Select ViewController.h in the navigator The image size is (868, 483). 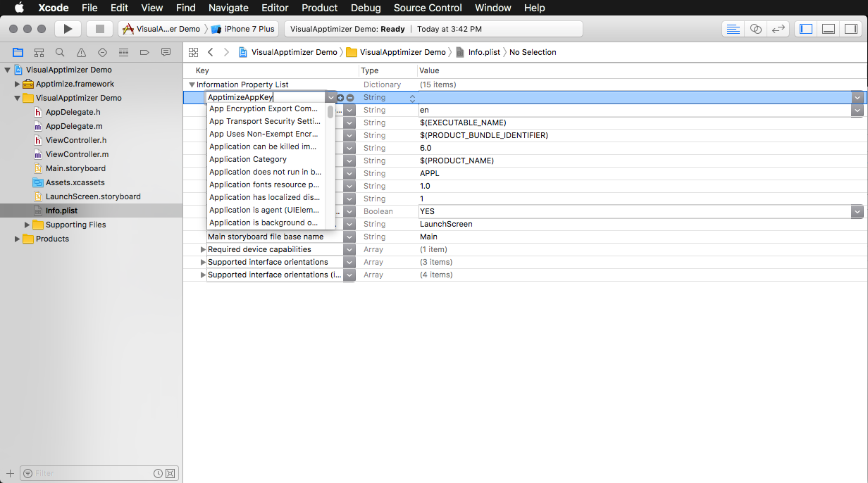coord(77,140)
